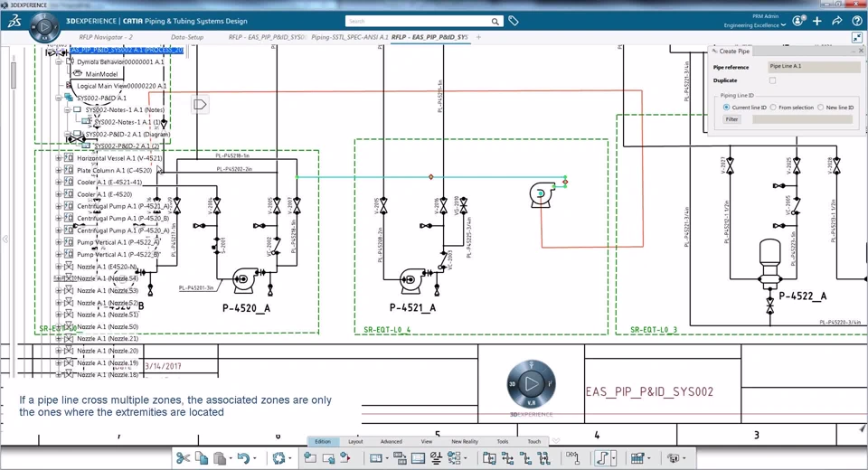Click the Update refresh cycle icon
This screenshot has height=470, width=868.
point(278,458)
